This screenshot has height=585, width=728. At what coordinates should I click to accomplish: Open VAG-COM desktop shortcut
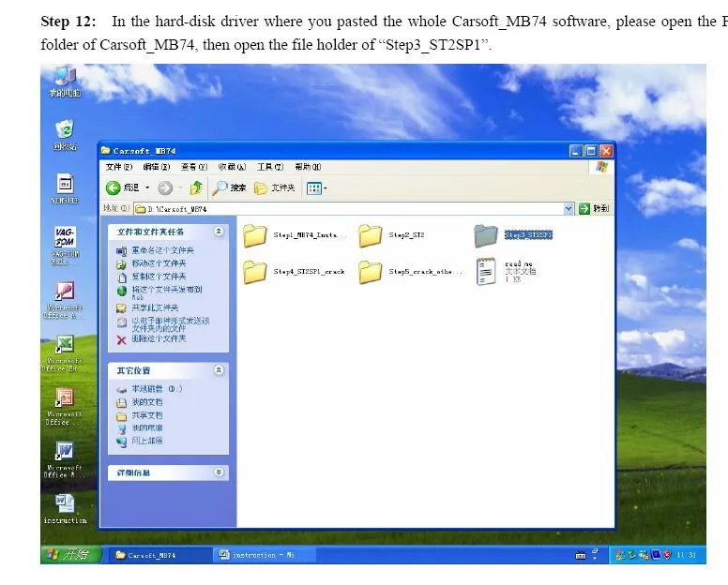[65, 245]
